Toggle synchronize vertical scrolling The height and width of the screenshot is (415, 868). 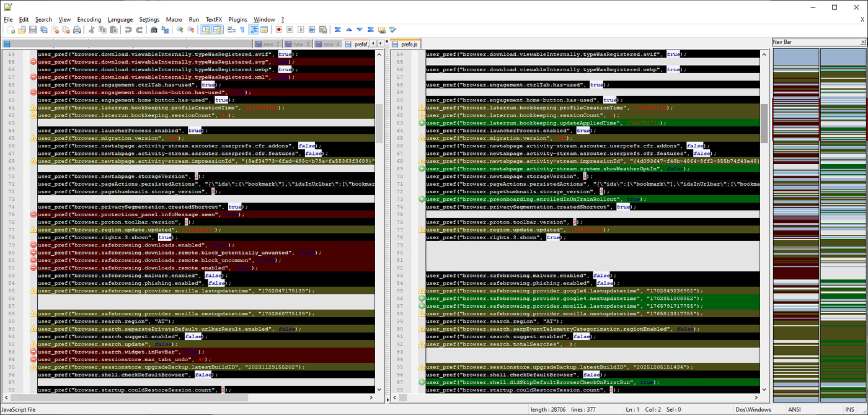tap(206, 30)
